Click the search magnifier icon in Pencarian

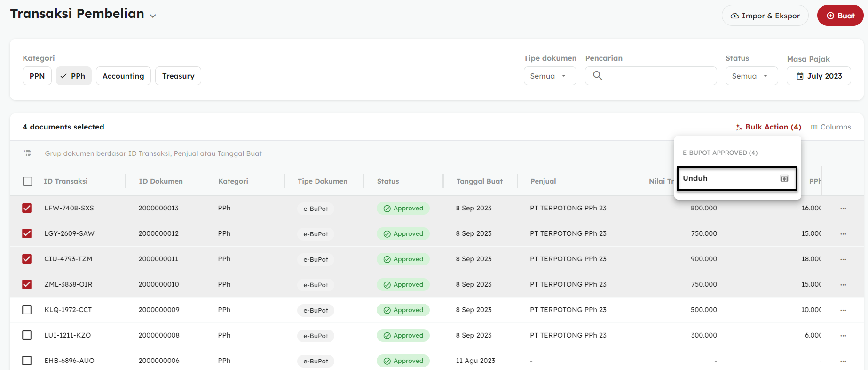click(597, 75)
